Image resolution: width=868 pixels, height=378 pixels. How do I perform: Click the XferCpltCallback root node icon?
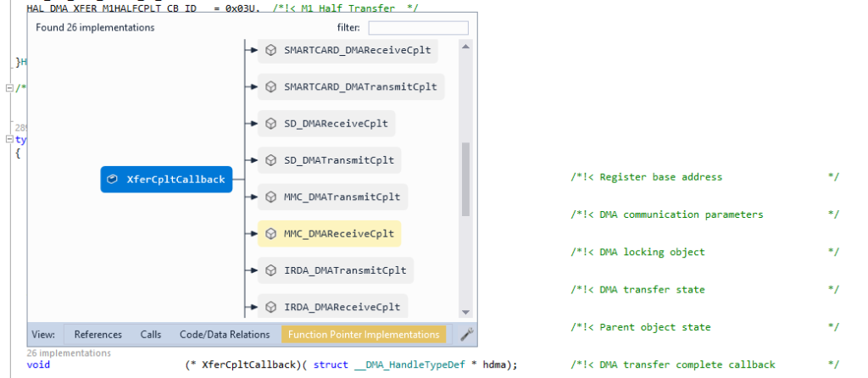pyautogui.click(x=112, y=180)
